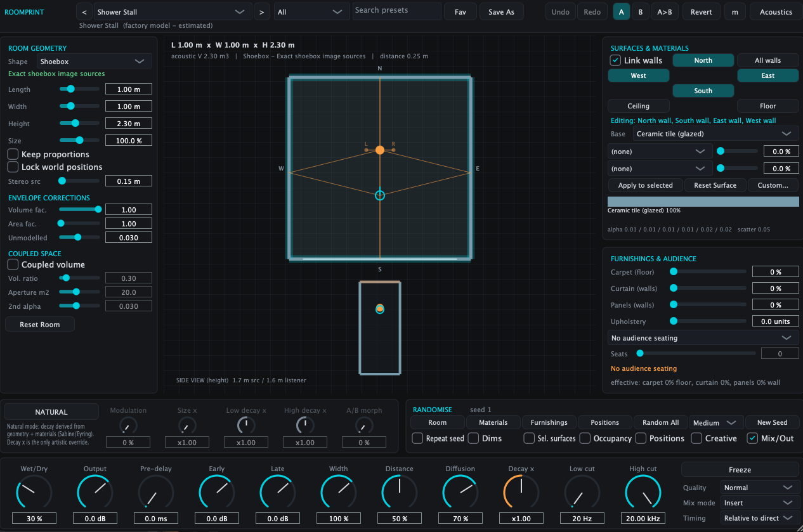The width and height of the screenshot is (803, 532).
Task: Click the orange Decay x knob
Action: pyautogui.click(x=521, y=493)
